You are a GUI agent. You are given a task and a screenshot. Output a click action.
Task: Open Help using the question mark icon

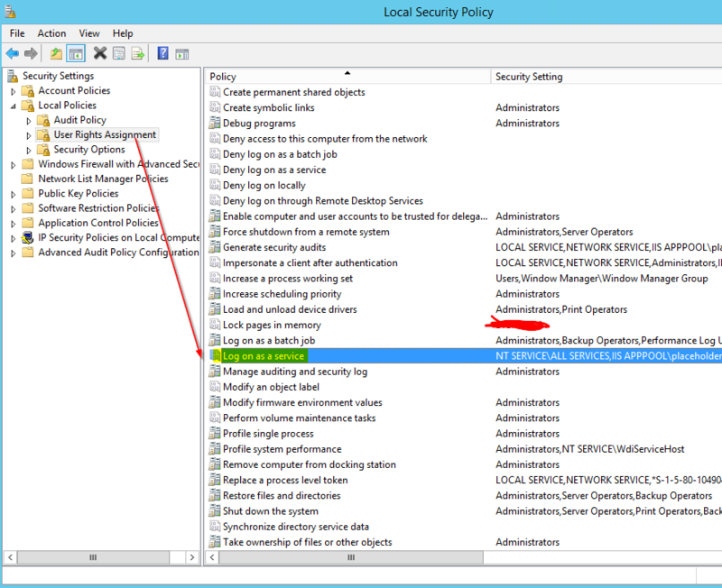pos(161,53)
